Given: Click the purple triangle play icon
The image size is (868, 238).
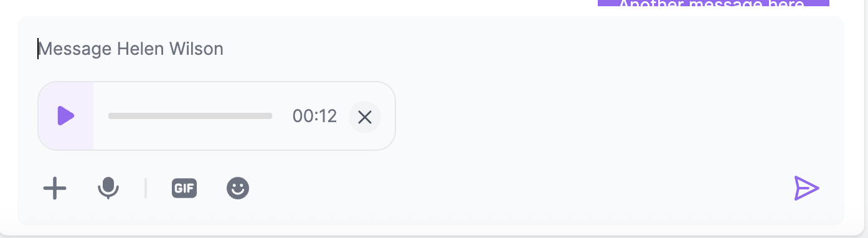Looking at the screenshot, I should (x=66, y=116).
